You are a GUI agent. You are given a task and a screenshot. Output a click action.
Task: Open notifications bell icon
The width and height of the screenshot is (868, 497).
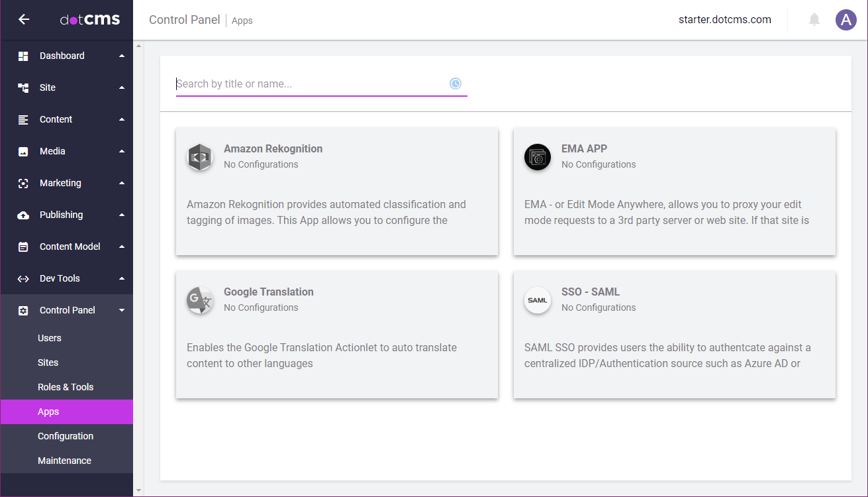coord(814,20)
